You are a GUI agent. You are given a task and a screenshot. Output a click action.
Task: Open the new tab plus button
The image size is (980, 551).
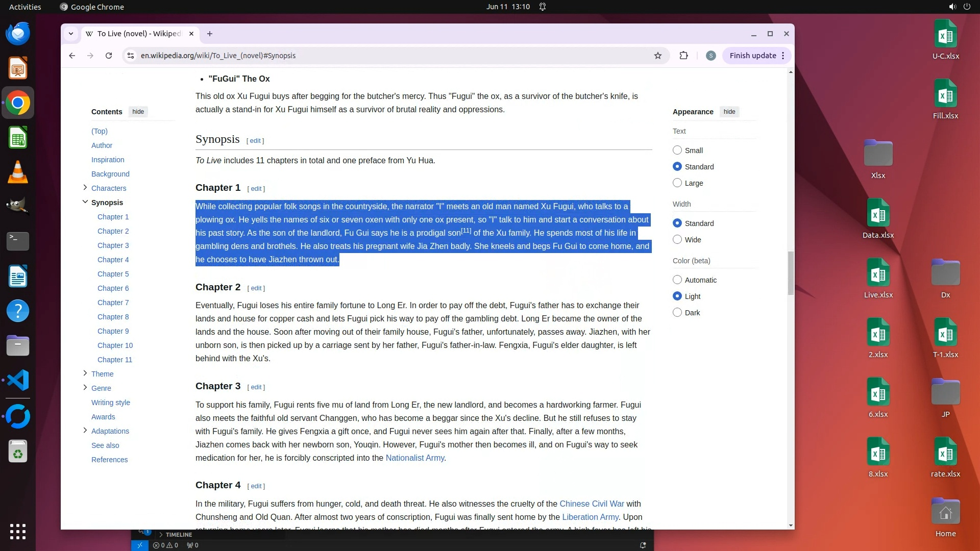click(x=210, y=34)
